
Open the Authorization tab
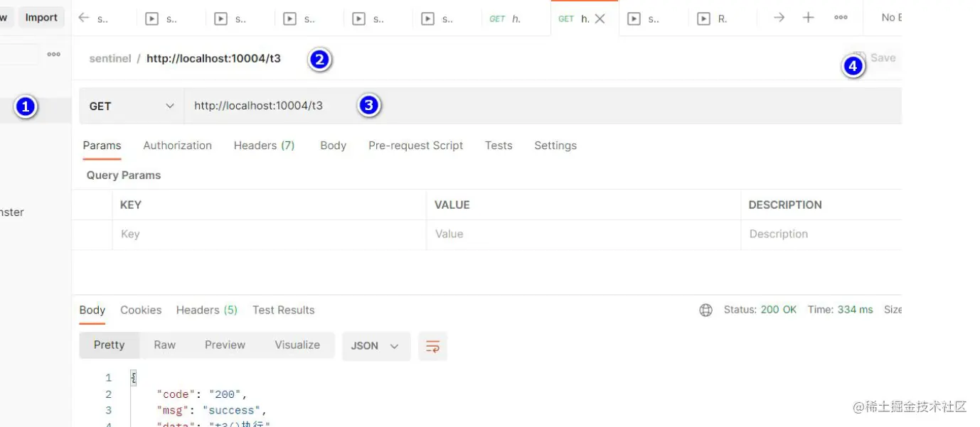177,146
